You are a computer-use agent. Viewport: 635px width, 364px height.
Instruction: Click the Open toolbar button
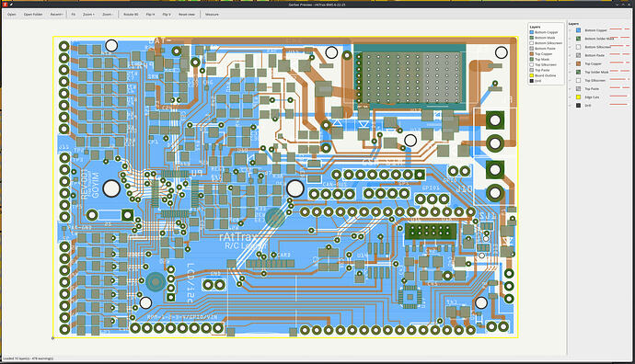click(11, 14)
